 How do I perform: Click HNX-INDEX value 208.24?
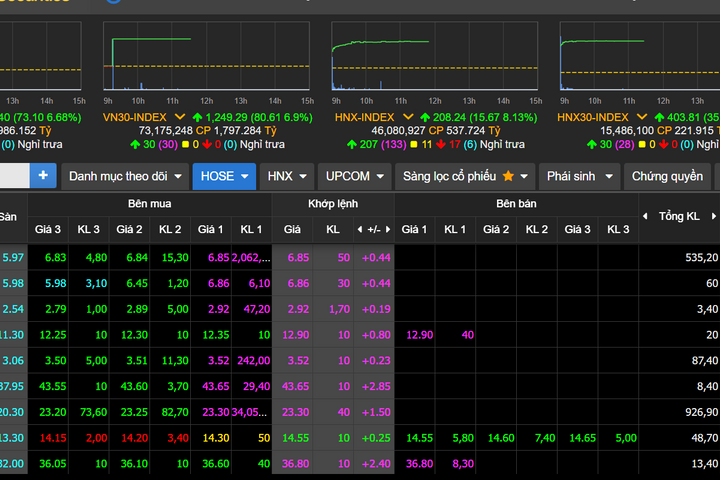pos(450,118)
